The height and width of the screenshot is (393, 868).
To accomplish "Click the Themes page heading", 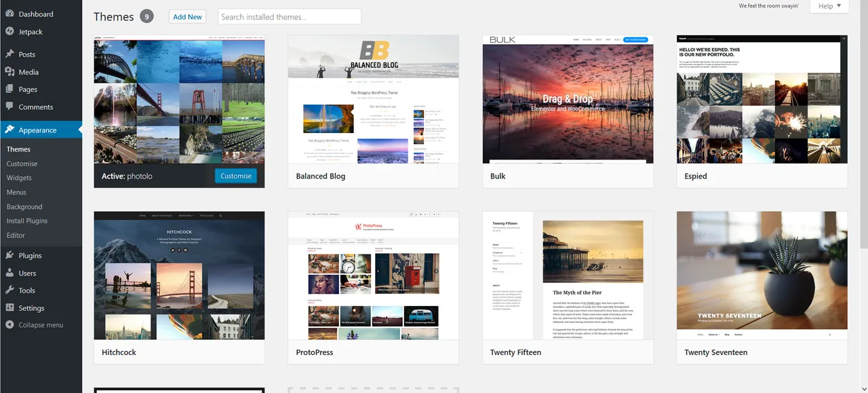I will click(114, 17).
